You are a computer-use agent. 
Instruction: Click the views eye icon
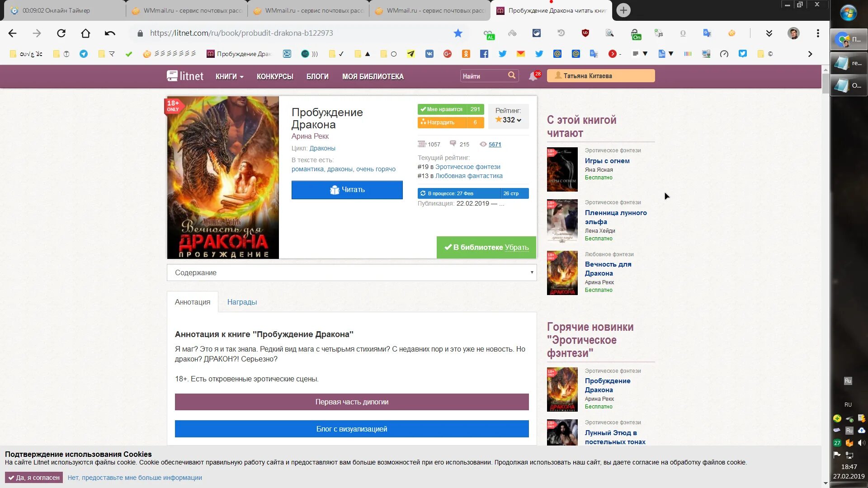tap(483, 145)
